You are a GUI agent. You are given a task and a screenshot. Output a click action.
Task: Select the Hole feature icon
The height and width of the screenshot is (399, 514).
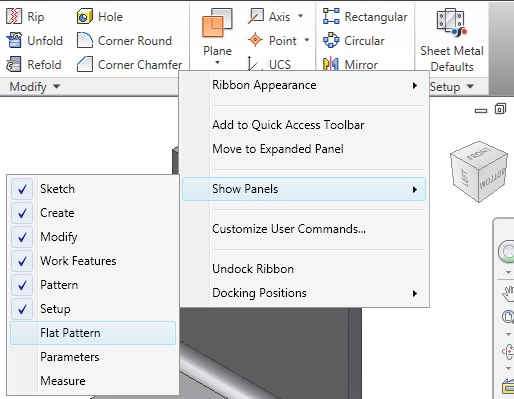point(85,16)
